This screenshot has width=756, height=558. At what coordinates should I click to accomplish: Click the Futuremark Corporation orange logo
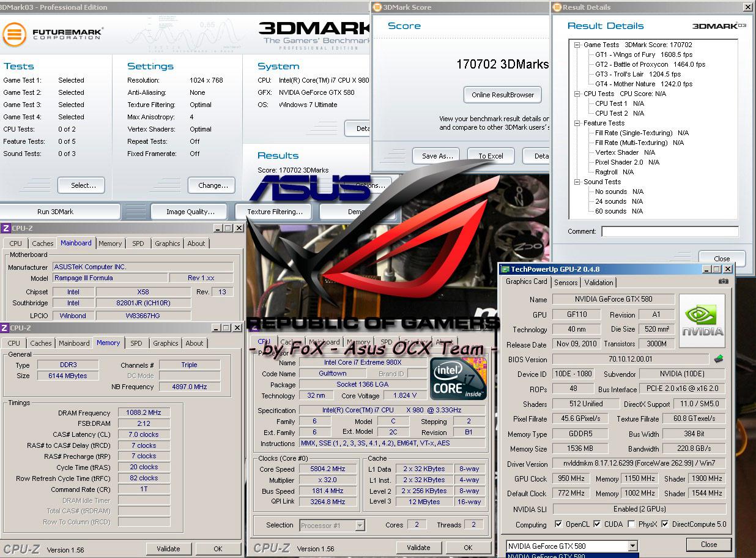click(x=14, y=34)
